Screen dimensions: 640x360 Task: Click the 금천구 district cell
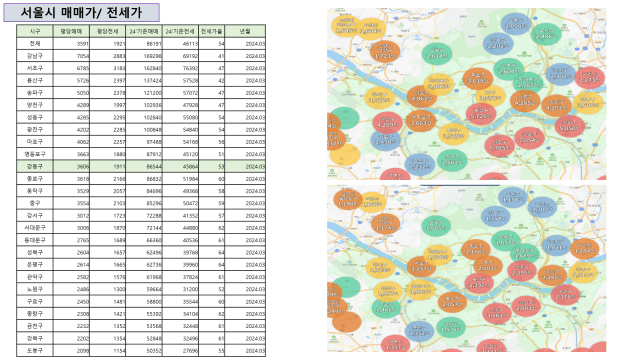pyautogui.click(x=35, y=326)
